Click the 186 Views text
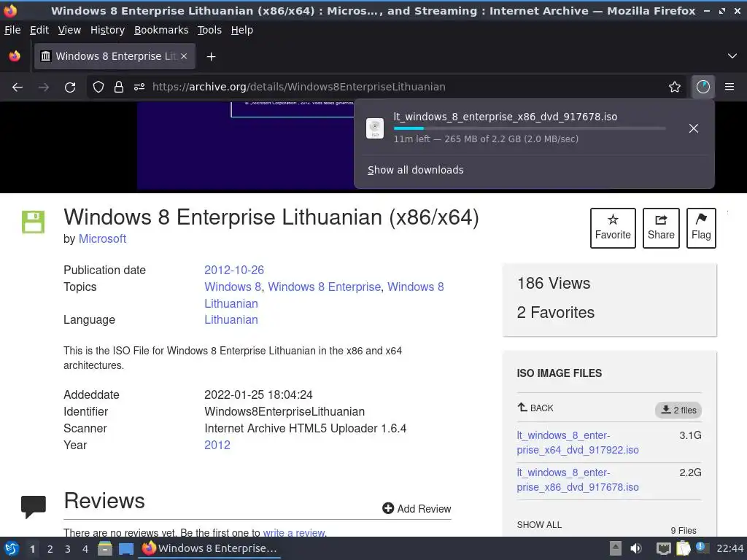Image resolution: width=747 pixels, height=560 pixels. point(554,284)
